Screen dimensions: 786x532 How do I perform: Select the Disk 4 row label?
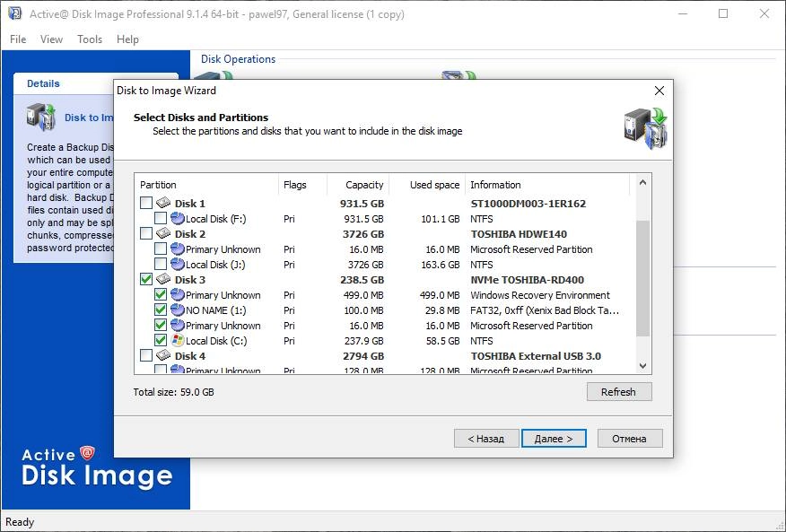click(189, 356)
